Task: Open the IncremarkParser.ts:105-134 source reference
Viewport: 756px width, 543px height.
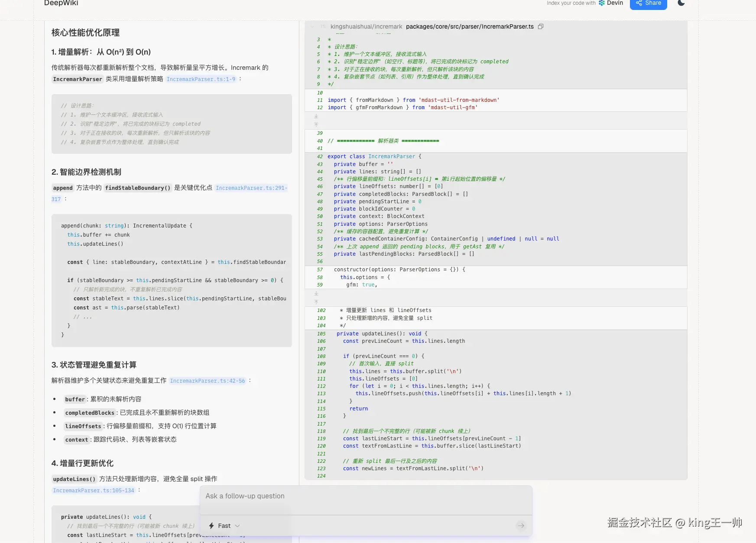Action: tap(94, 491)
